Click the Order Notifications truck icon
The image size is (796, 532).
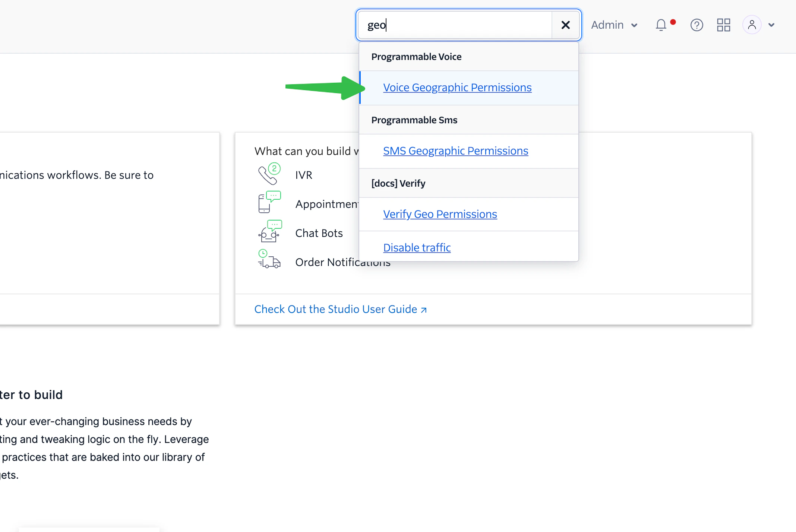269,260
